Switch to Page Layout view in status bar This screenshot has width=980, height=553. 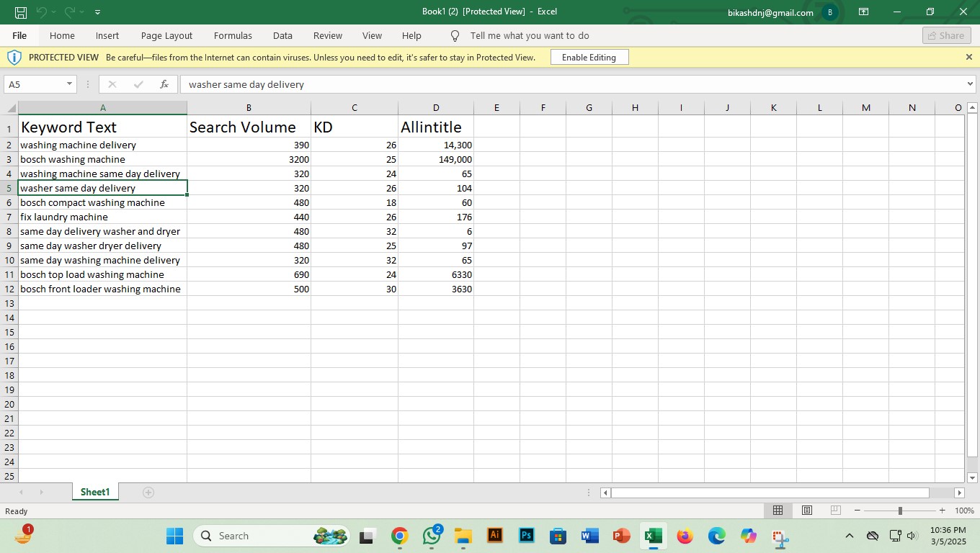tap(807, 511)
